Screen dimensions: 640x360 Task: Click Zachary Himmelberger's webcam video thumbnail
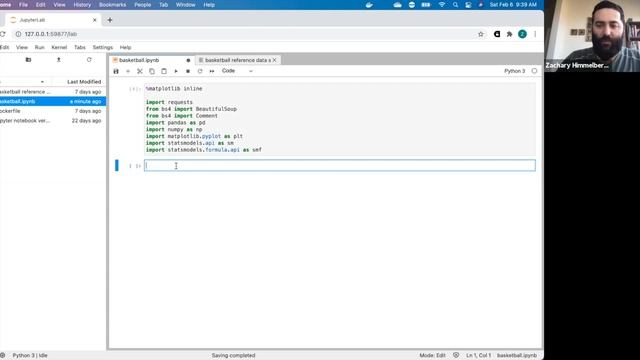tap(592, 36)
